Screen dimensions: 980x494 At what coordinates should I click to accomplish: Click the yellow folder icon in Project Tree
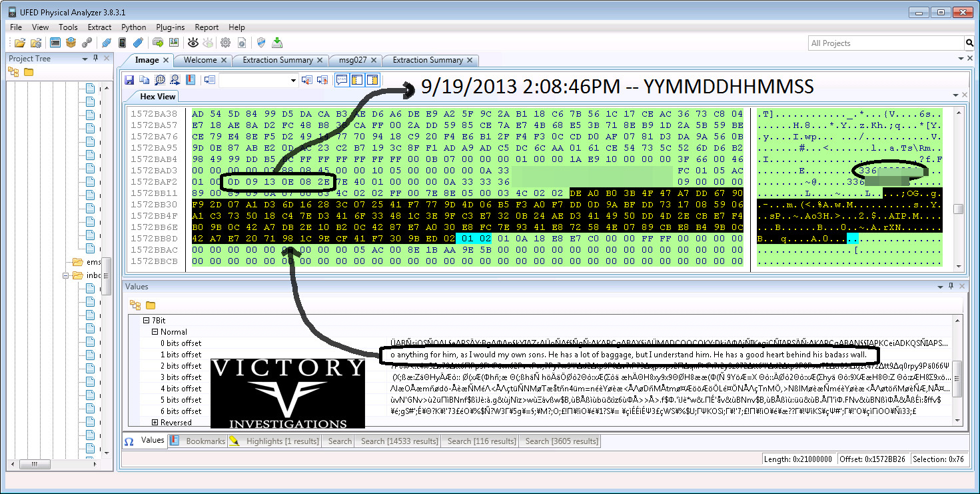[x=29, y=71]
